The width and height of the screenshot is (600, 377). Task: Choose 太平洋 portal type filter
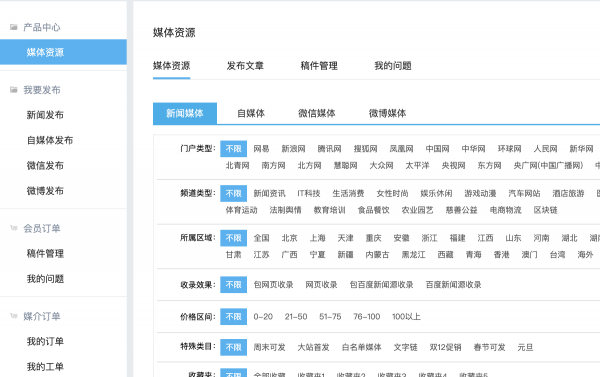pyautogui.click(x=417, y=166)
